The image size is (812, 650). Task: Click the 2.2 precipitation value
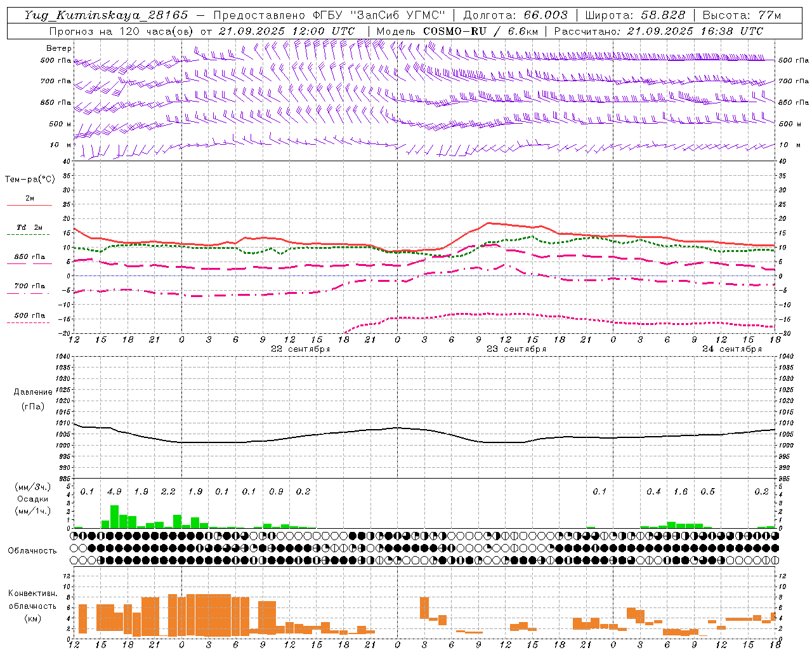pyautogui.click(x=168, y=492)
